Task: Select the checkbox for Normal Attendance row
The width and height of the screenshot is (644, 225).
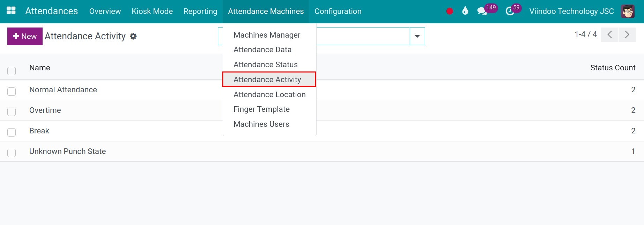Action: click(x=12, y=91)
